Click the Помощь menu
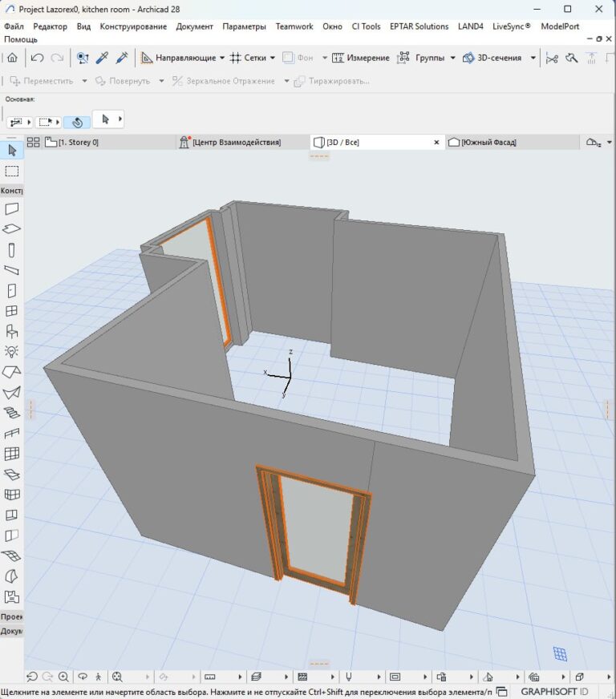Screen dimensions: 616x699 click(21, 39)
